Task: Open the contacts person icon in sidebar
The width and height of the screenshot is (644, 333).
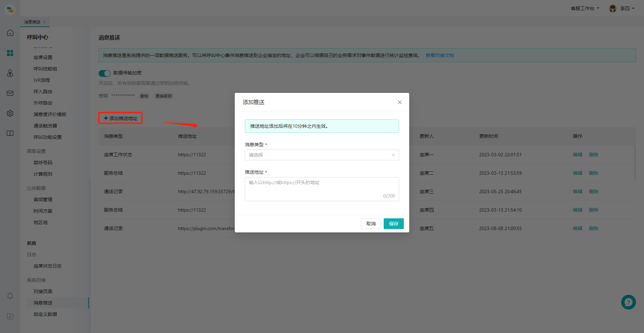Action: point(10,73)
